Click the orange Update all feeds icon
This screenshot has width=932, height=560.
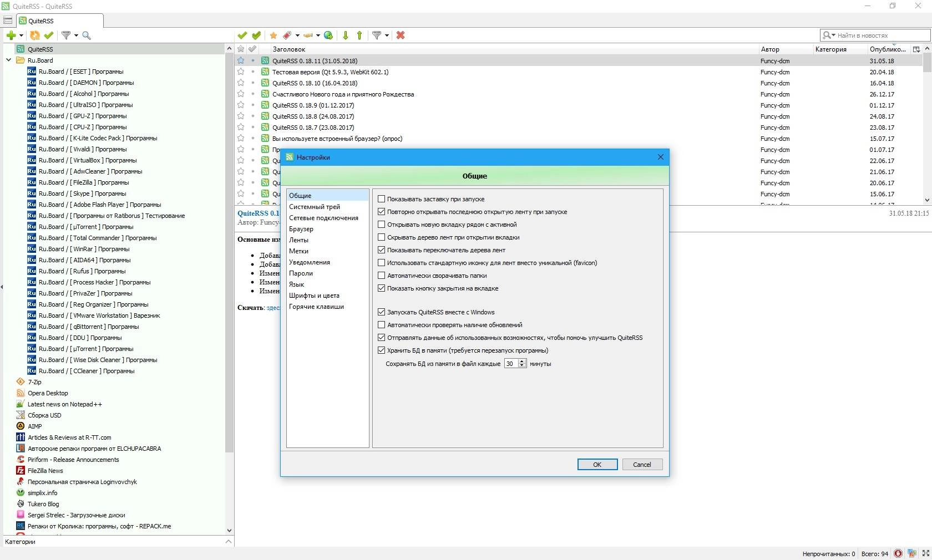35,35
